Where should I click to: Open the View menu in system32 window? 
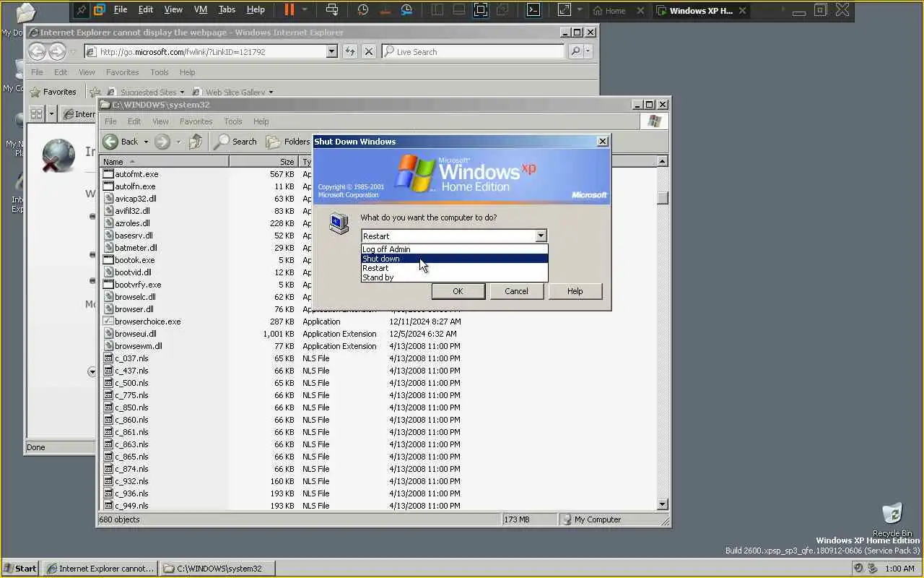pos(160,121)
